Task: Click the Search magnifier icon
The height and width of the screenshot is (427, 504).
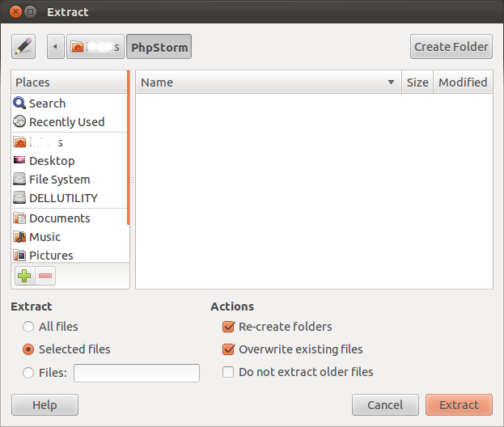Action: coord(19,104)
